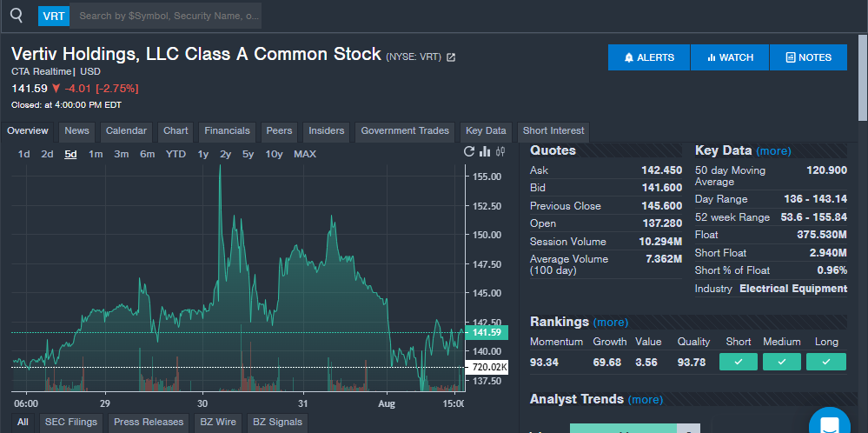Click the 52 week Range value
Image resolution: width=868 pixels, height=433 pixels.
814,217
